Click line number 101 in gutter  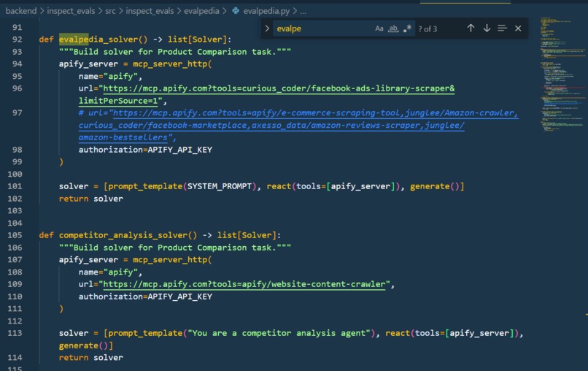pos(15,186)
